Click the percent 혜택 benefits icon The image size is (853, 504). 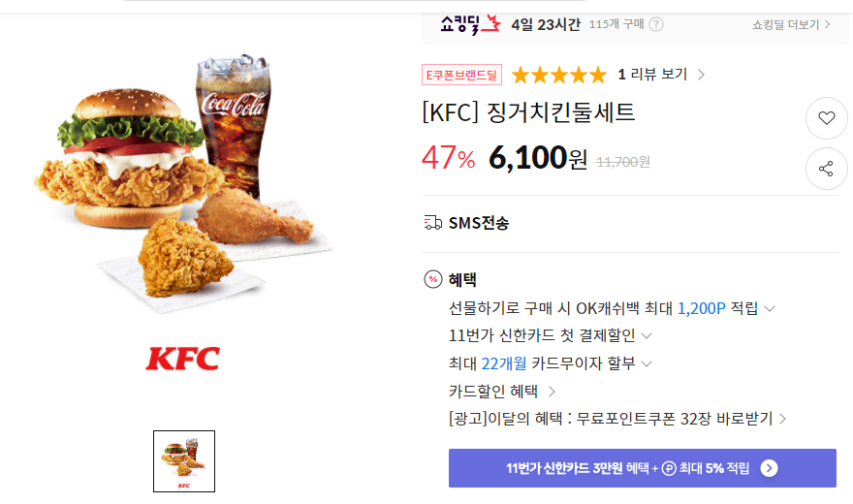[x=433, y=279]
